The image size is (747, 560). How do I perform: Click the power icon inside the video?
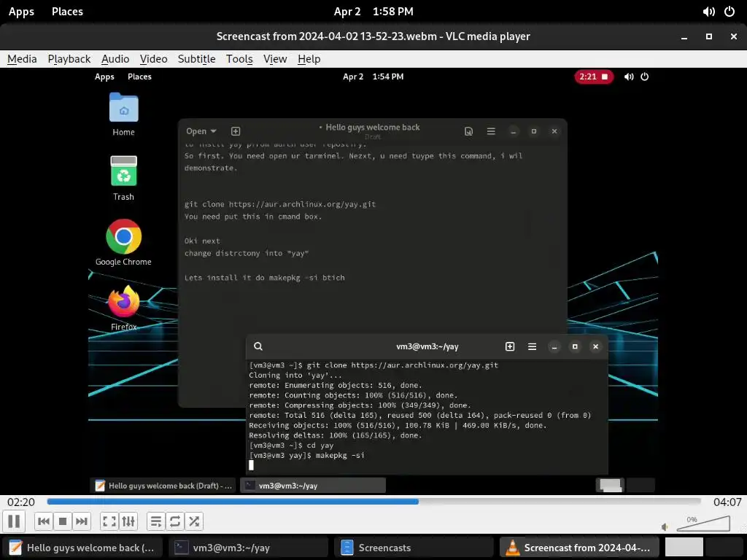click(x=645, y=77)
